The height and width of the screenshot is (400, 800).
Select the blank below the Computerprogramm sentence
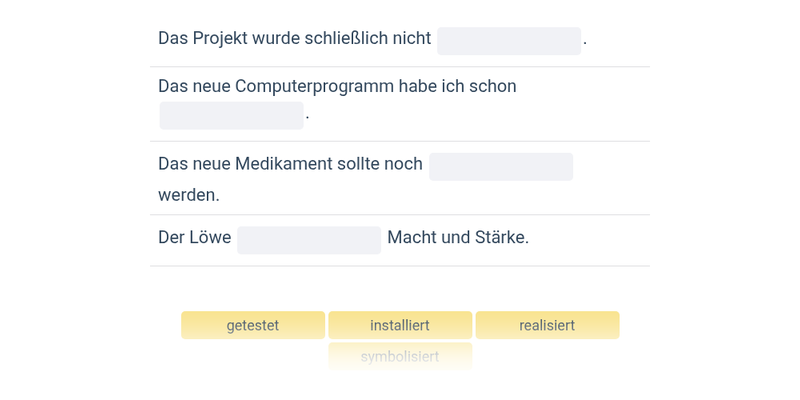click(x=231, y=116)
